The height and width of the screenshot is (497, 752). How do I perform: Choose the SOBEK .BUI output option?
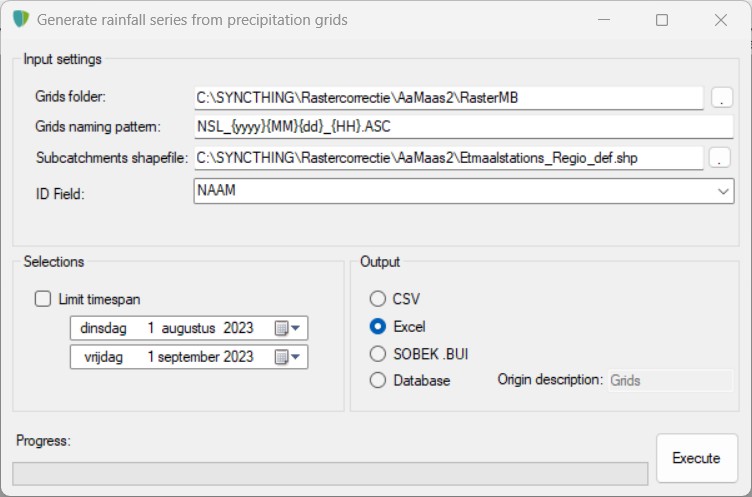pyautogui.click(x=377, y=353)
